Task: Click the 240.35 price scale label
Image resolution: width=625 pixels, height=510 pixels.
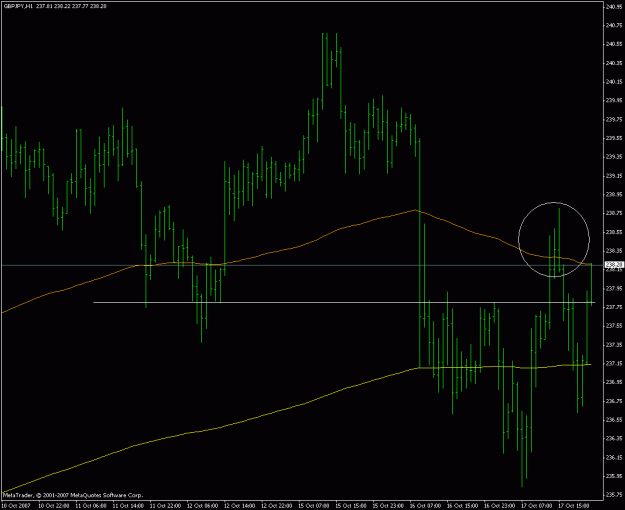Action: 614,63
